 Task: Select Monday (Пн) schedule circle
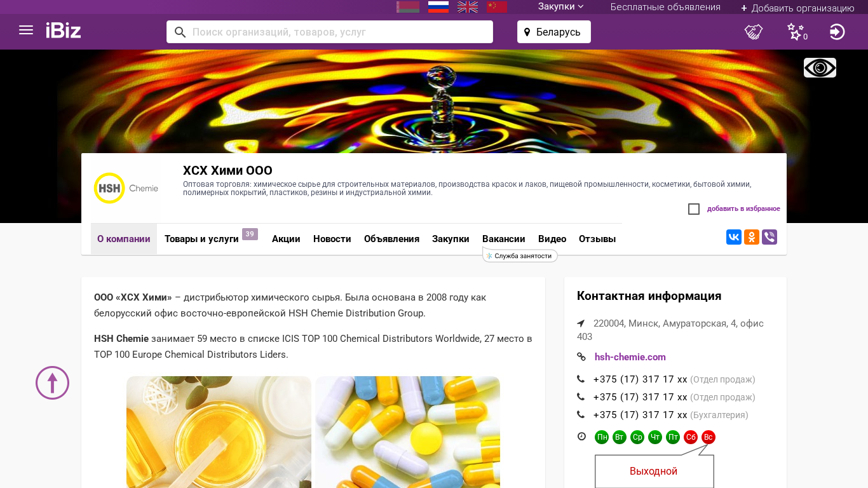(602, 437)
